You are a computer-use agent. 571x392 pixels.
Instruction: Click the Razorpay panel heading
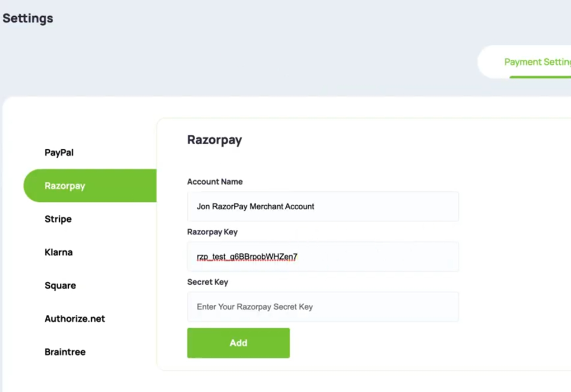coord(215,140)
